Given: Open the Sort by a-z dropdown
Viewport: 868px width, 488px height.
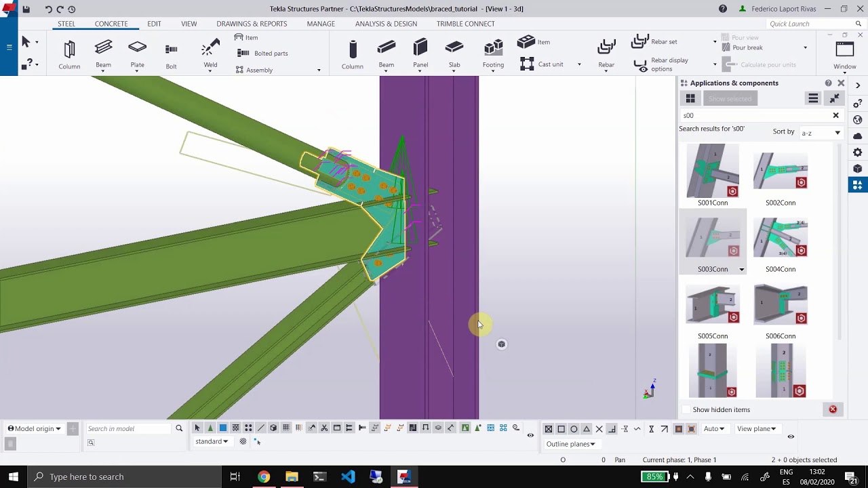Looking at the screenshot, I should click(x=821, y=133).
